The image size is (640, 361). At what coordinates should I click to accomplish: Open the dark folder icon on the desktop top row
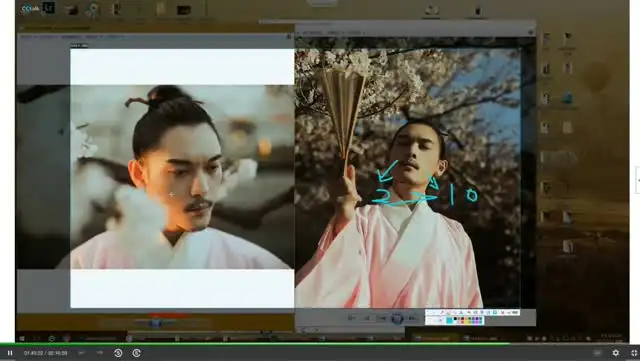[184, 10]
